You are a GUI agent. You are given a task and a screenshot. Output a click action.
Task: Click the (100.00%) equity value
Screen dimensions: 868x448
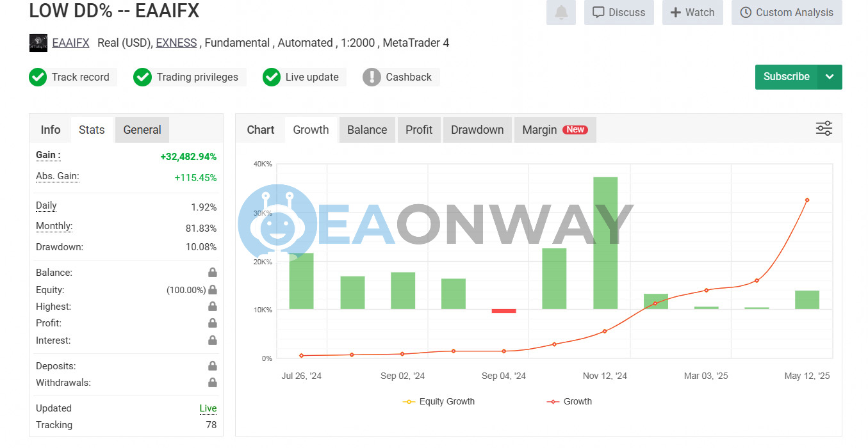186,290
